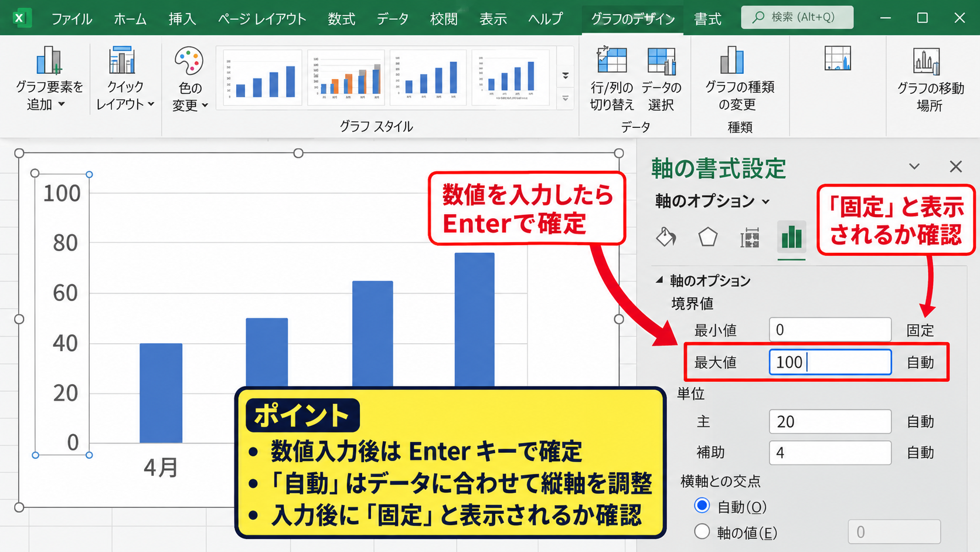Click データの選択 icon
Image resolution: width=980 pixels, height=552 pixels.
[661, 61]
